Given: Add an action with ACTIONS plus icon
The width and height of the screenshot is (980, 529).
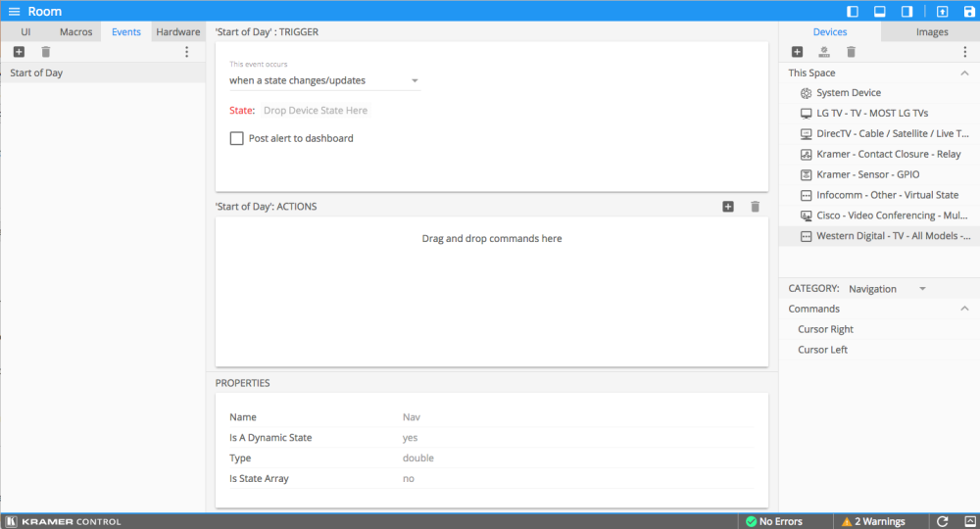Looking at the screenshot, I should point(728,207).
